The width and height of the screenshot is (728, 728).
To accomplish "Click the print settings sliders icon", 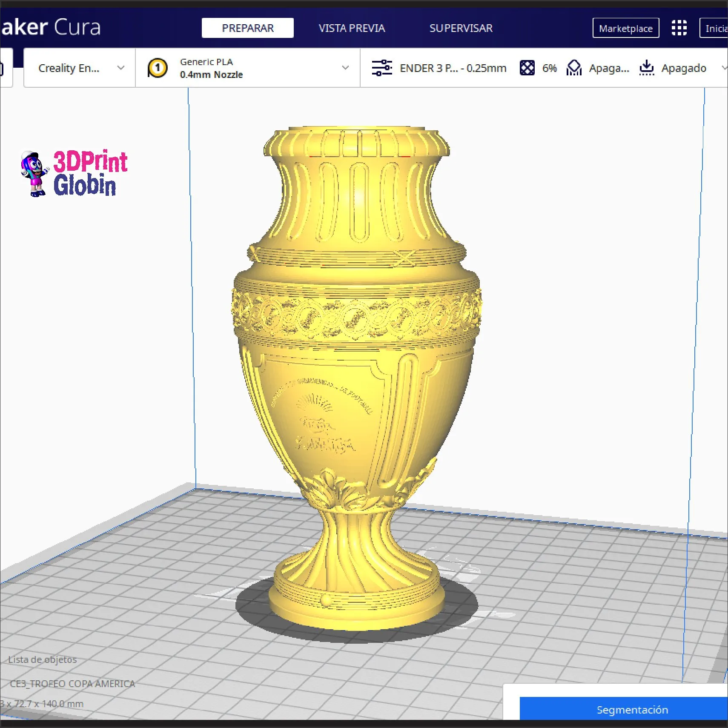I will tap(381, 68).
